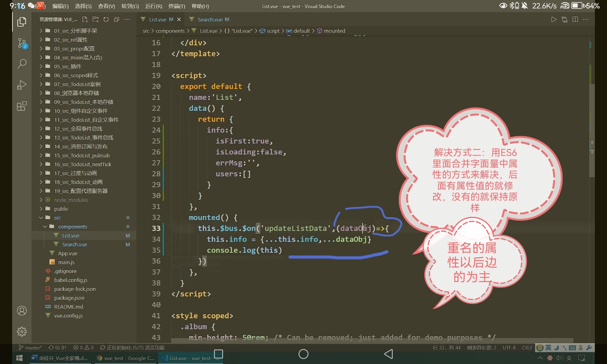
Task: Open the Manage settings gear
Action: coord(22,332)
